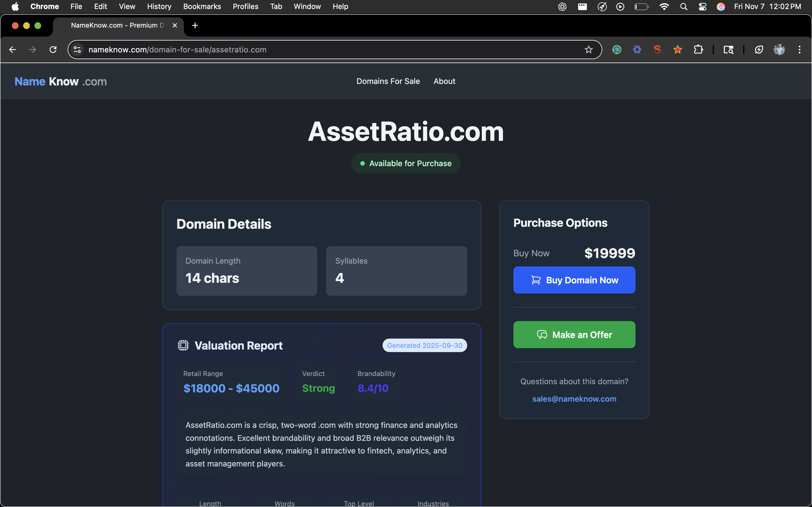The height and width of the screenshot is (507, 812).
Task: Click the energy saver leaf icon
Action: point(759,49)
